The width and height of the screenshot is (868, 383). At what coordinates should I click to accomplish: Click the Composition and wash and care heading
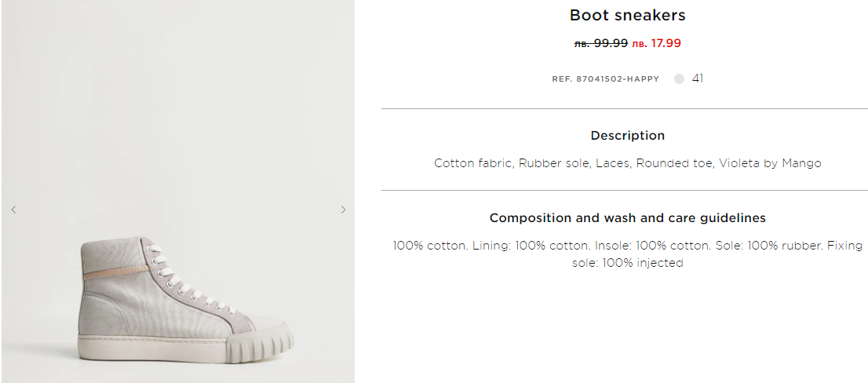[627, 218]
